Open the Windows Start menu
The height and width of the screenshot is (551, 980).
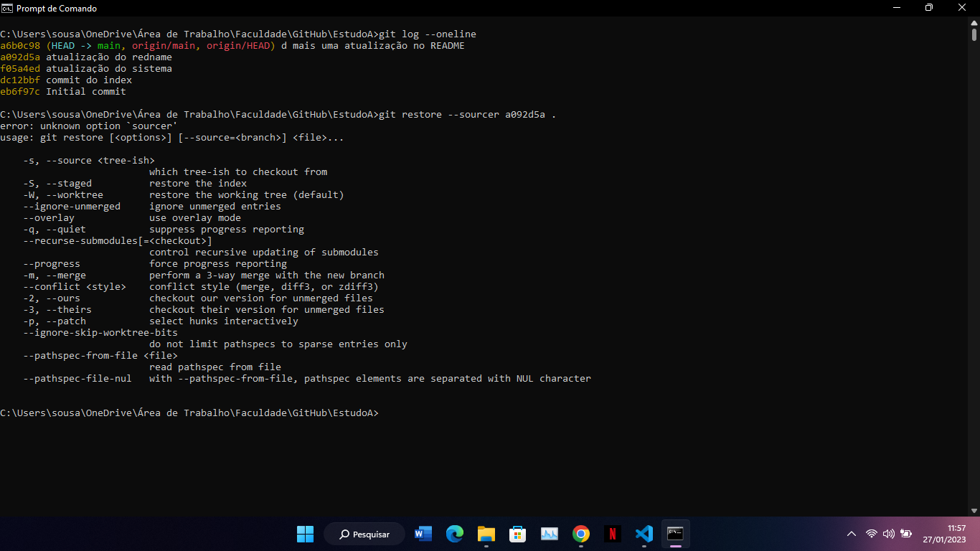click(x=305, y=534)
